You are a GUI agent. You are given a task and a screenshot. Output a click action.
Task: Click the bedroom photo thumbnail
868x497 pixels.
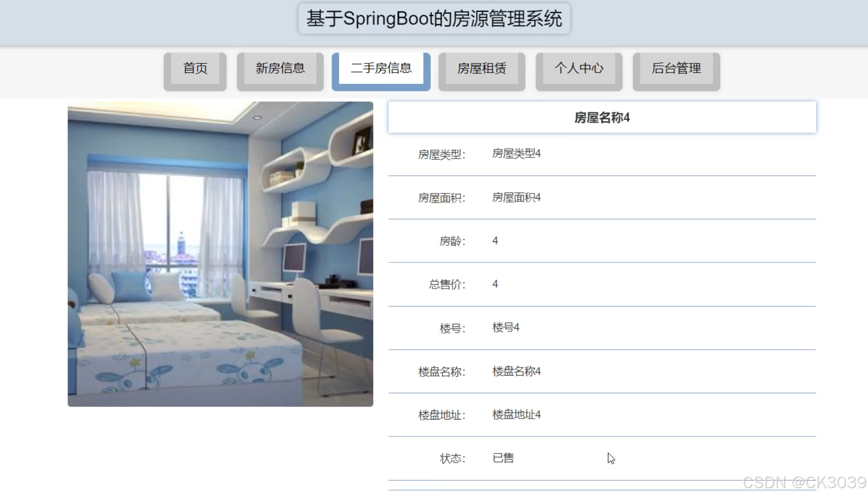point(221,254)
